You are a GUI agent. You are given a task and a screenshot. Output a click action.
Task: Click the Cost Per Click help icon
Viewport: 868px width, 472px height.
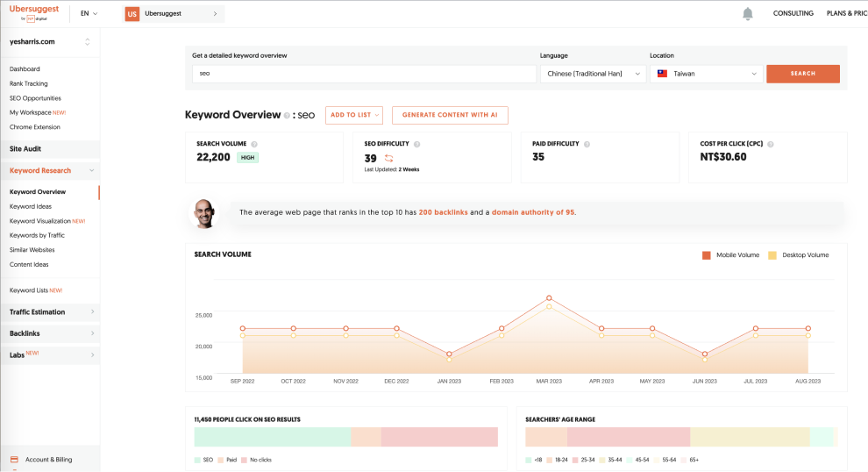click(770, 144)
